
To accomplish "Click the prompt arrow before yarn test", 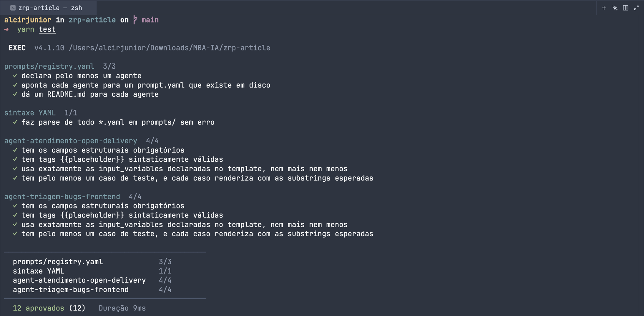I will 6,29.
